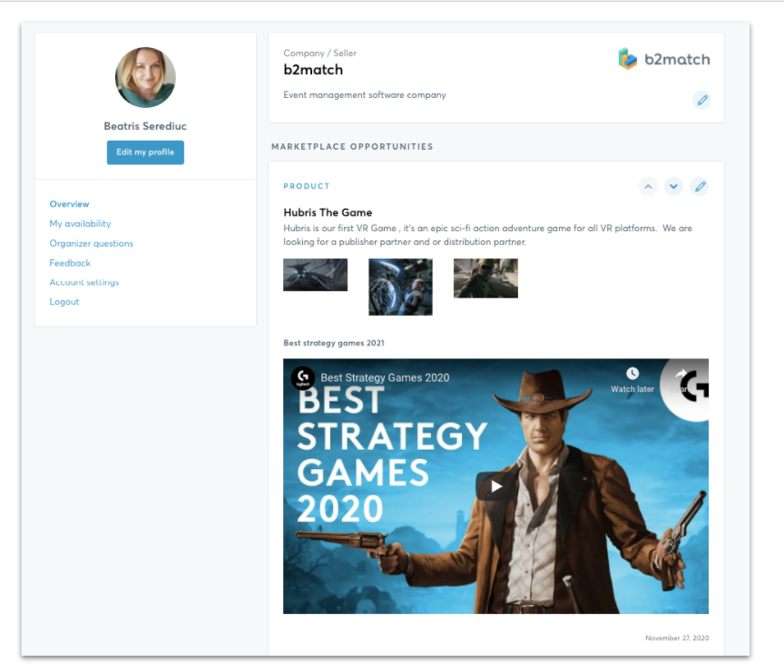The width and height of the screenshot is (784, 672).
Task: Click the video title Best Strategy Games 2020
Action: coord(385,378)
